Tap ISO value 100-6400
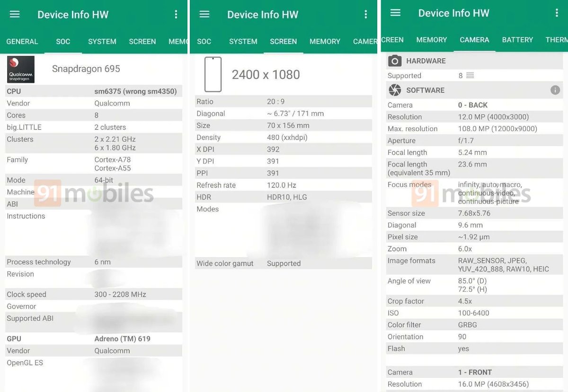This screenshot has width=568, height=392. click(474, 313)
